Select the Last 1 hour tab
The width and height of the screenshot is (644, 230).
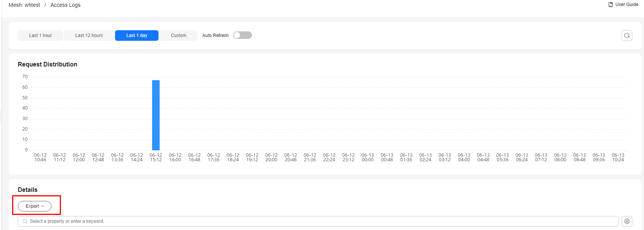pos(40,36)
